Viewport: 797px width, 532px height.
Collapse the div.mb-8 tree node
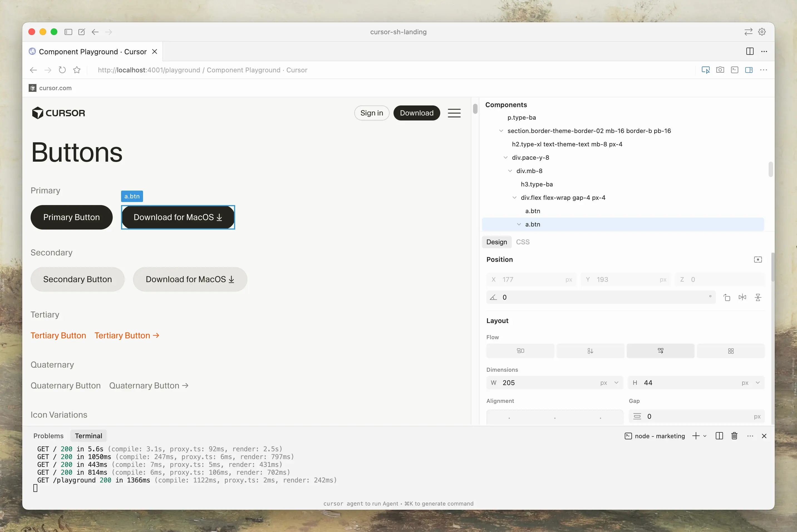(x=510, y=171)
